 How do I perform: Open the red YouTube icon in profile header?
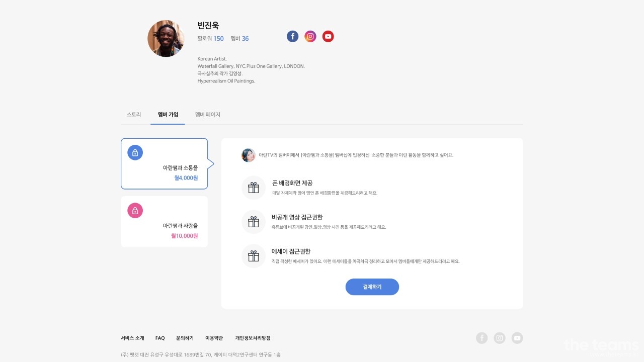[x=328, y=36]
